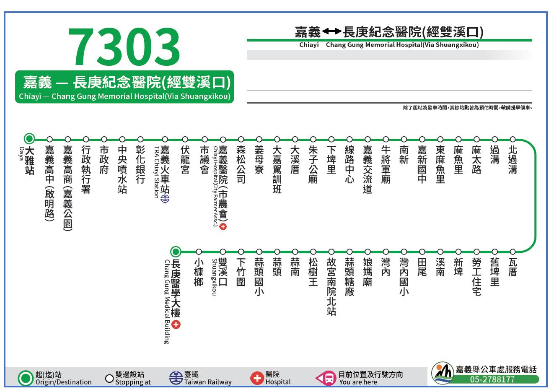Click the stop circle for 市政府
Viewport: 554px width, 392px height.
[x=104, y=139]
